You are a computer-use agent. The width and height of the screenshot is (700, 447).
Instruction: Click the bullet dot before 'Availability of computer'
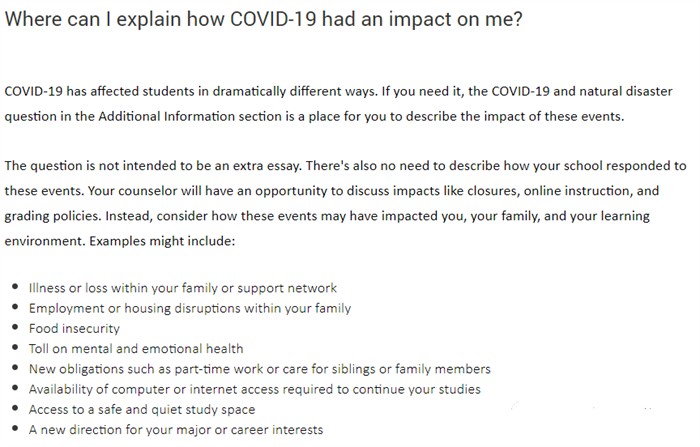(x=15, y=388)
